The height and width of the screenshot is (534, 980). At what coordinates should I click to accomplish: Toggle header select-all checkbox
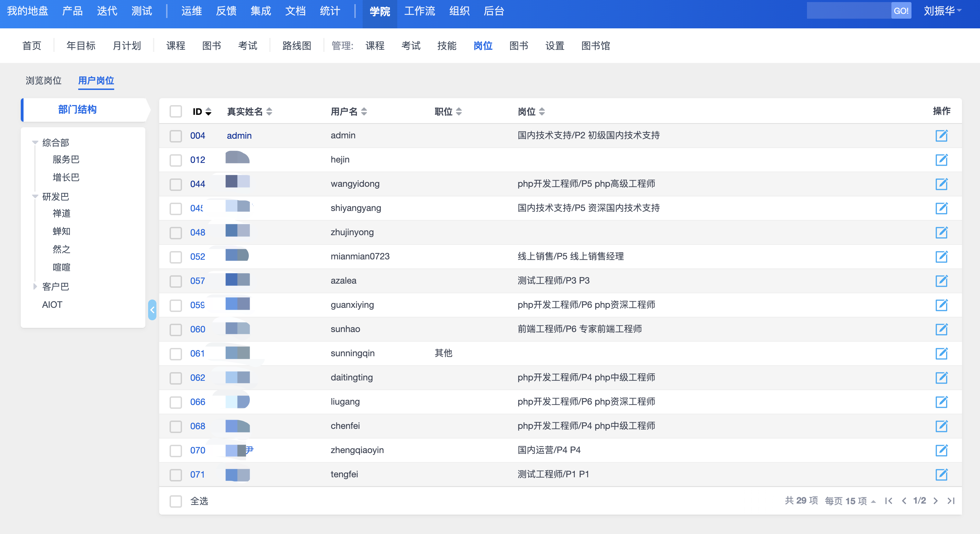(176, 112)
